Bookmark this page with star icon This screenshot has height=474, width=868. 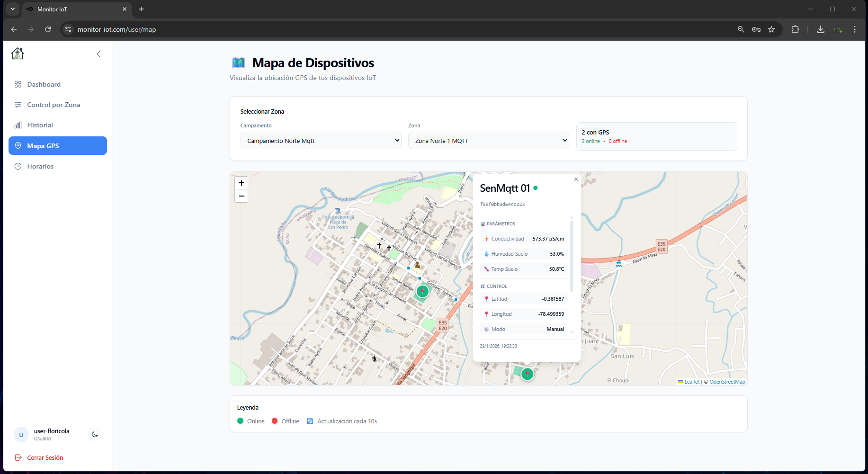click(x=771, y=29)
